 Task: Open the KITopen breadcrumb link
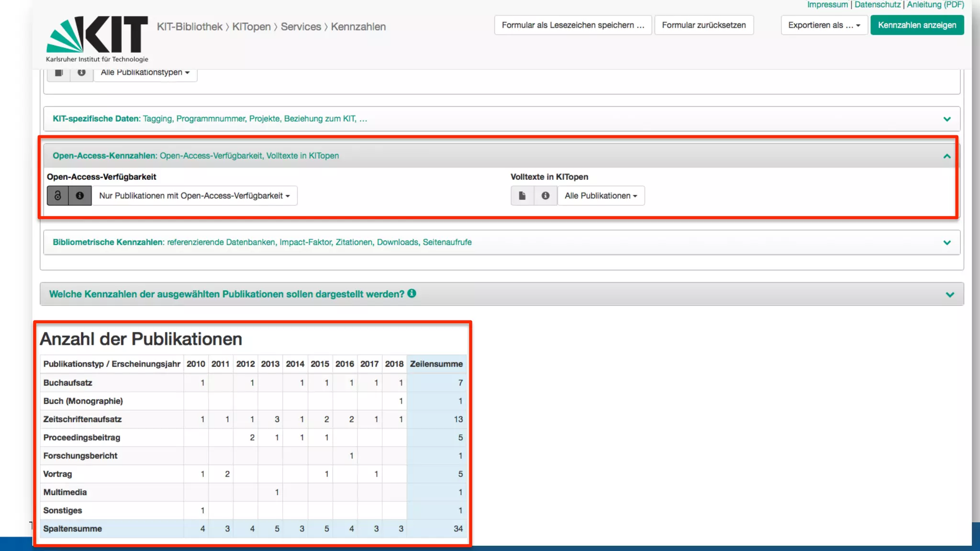click(251, 27)
